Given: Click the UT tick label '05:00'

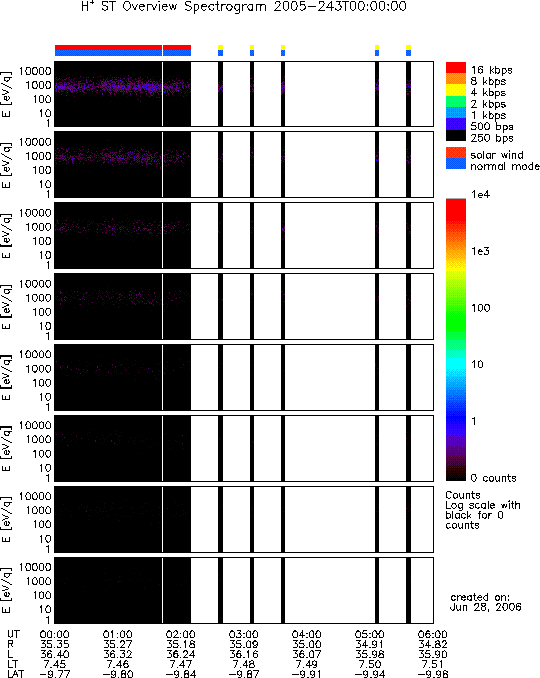Looking at the screenshot, I should (x=370, y=634).
